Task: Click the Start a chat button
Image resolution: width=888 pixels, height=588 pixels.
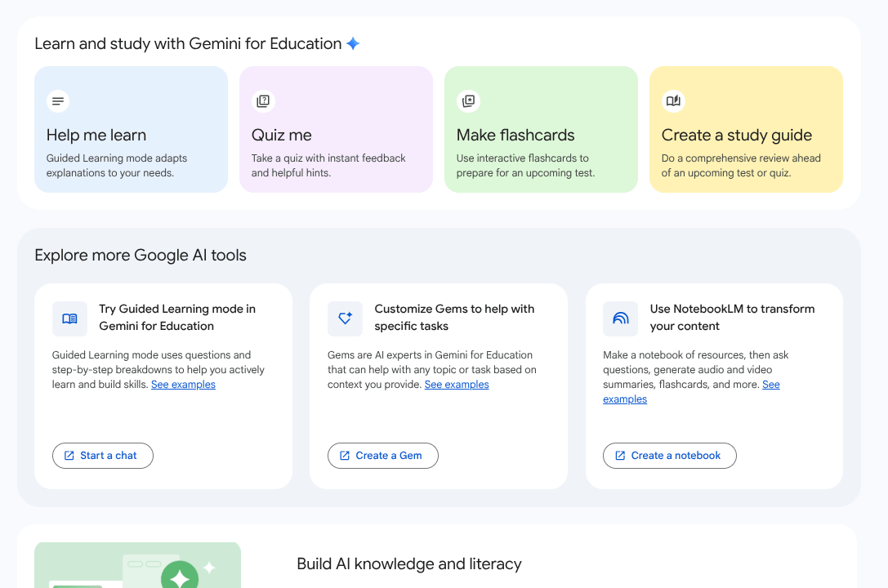Action: click(x=102, y=456)
